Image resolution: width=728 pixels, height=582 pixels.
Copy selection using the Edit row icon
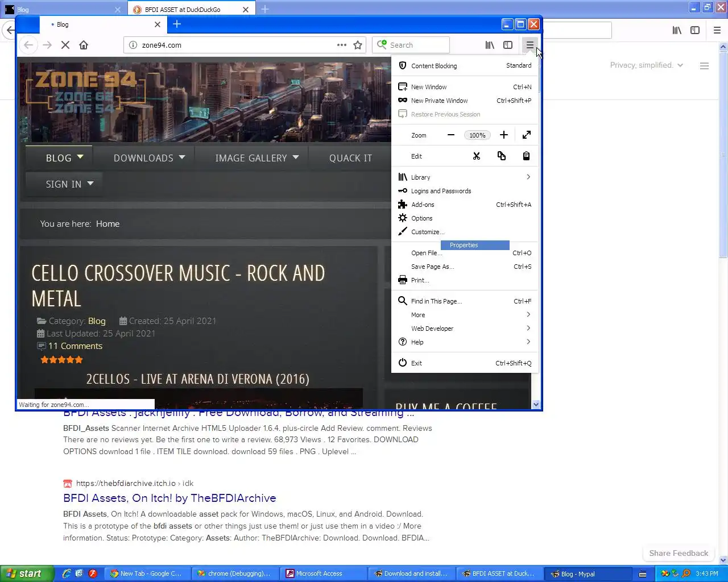click(x=502, y=156)
